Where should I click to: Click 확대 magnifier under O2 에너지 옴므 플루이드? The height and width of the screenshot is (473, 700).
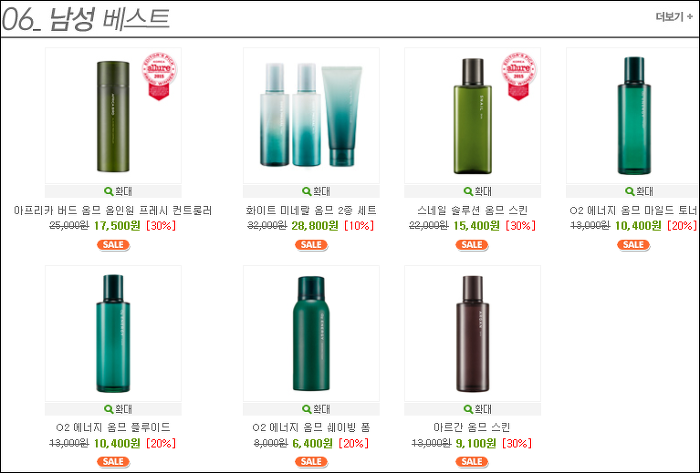(118, 409)
